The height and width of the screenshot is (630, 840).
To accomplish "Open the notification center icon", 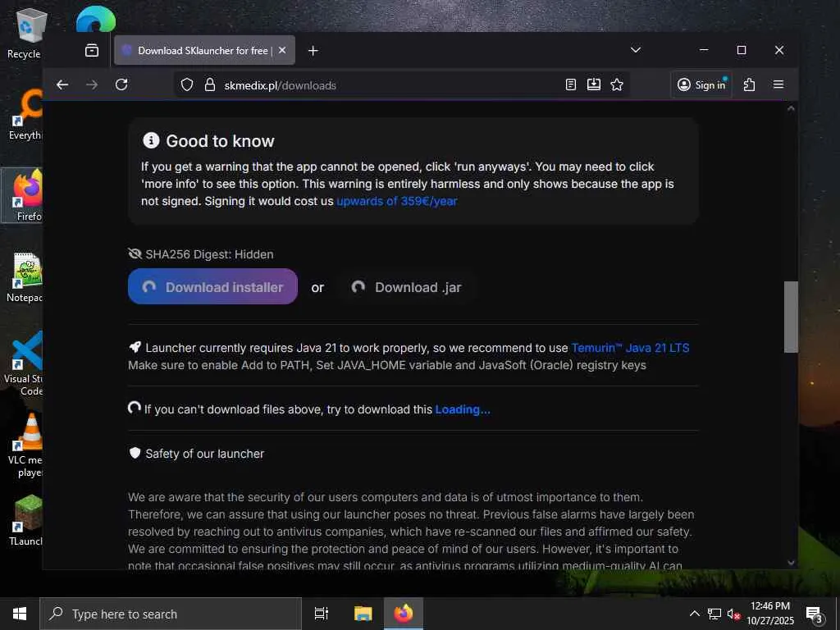I will [x=814, y=614].
